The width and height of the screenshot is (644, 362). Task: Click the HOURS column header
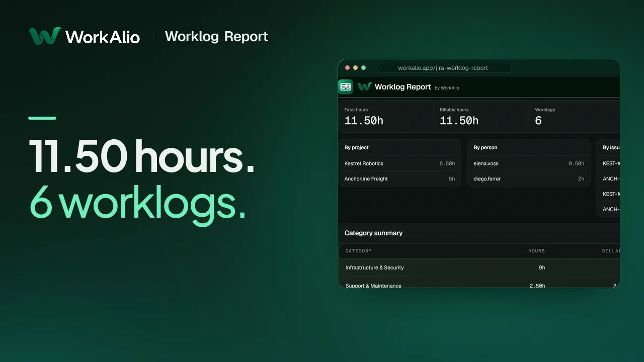click(x=536, y=251)
